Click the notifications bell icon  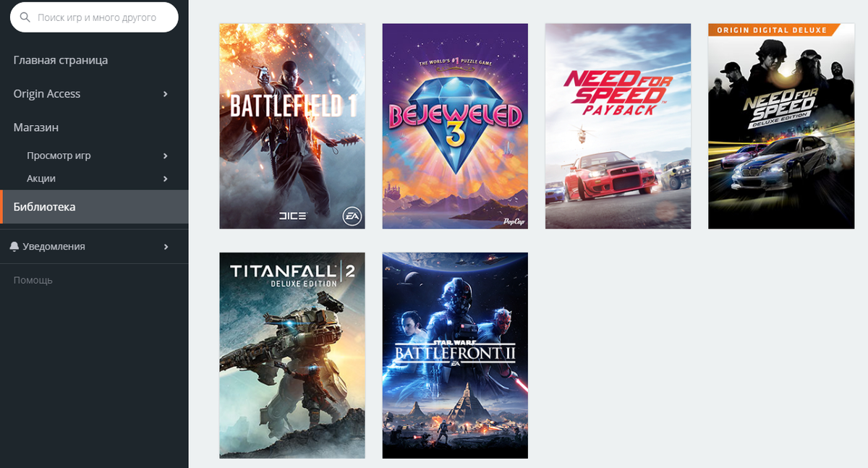[x=14, y=247]
